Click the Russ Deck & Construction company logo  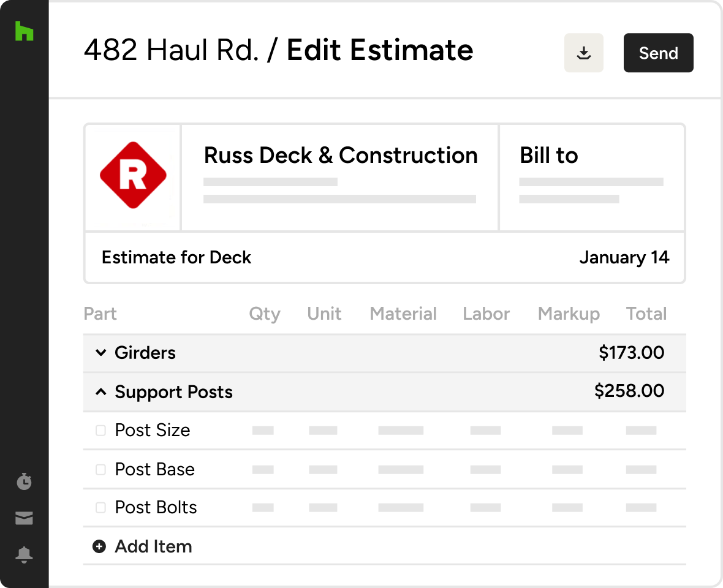coord(132,176)
